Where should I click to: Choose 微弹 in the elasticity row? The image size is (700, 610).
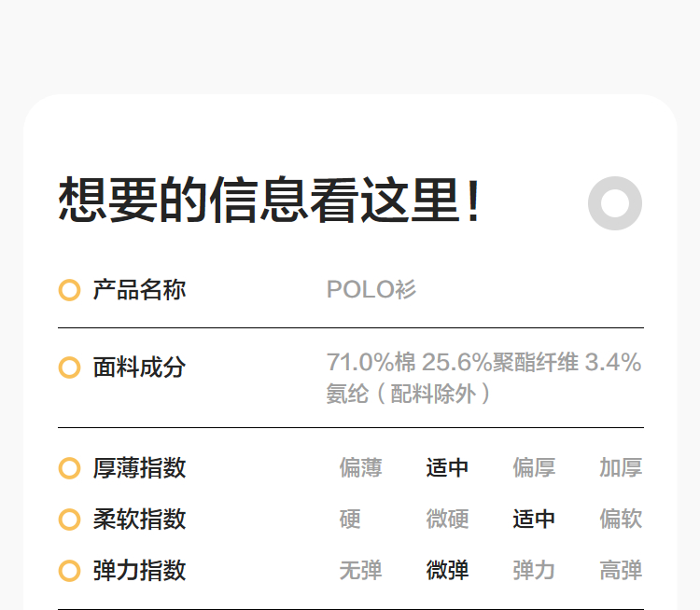coord(447,571)
